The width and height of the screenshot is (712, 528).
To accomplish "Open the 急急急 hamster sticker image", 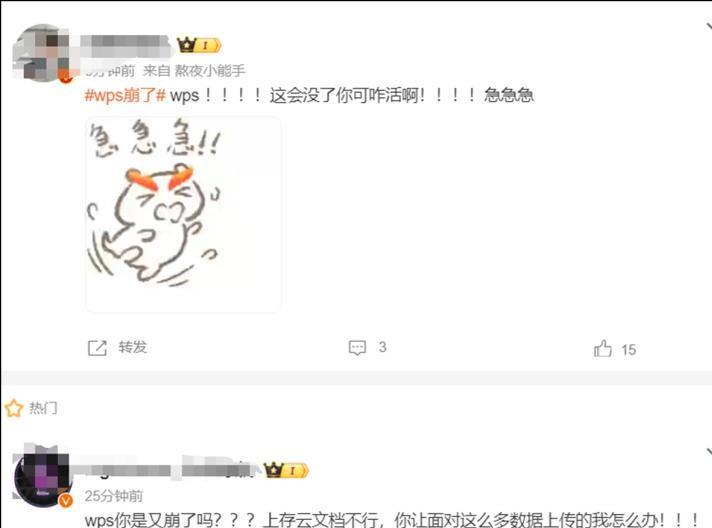I will 183,214.
